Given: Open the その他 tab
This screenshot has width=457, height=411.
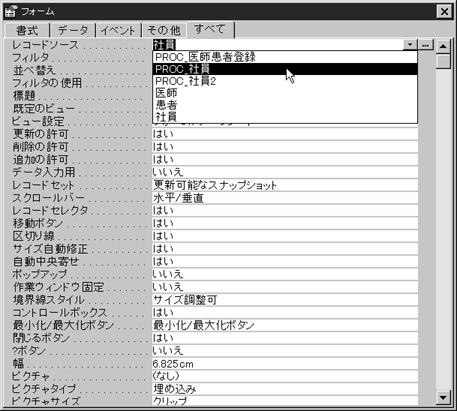Looking at the screenshot, I should pos(164,31).
